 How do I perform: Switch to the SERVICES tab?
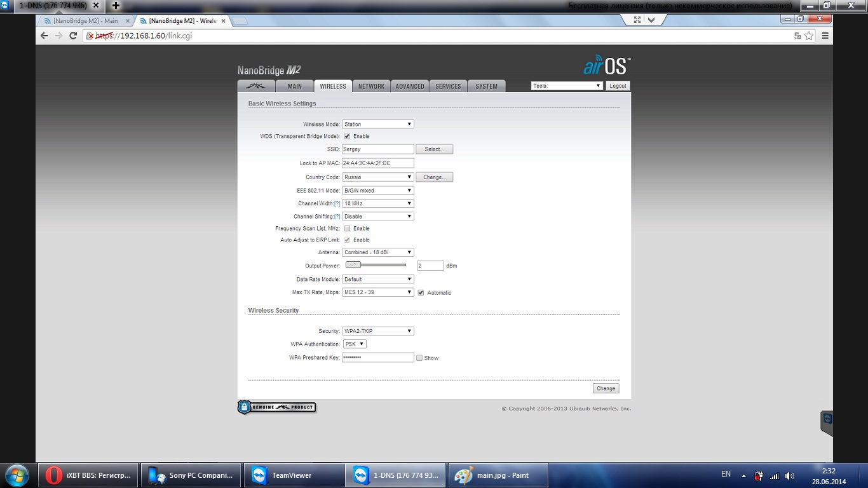coord(448,86)
